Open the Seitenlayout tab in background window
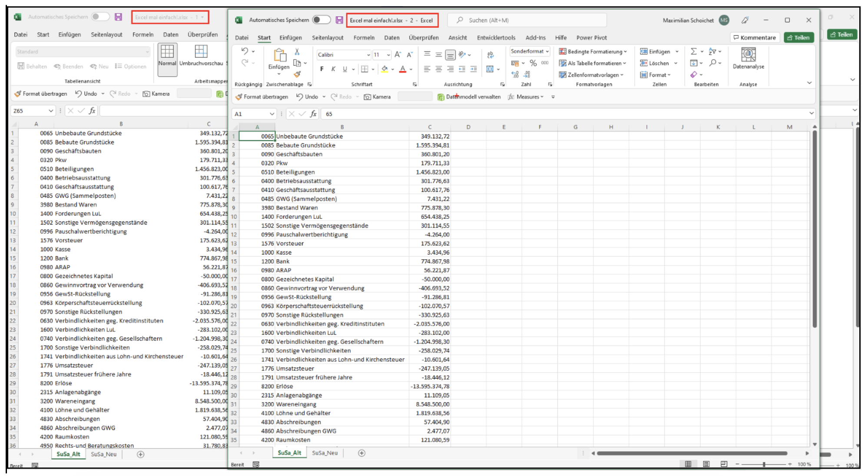Image resolution: width=868 pixels, height=476 pixels. click(x=106, y=35)
